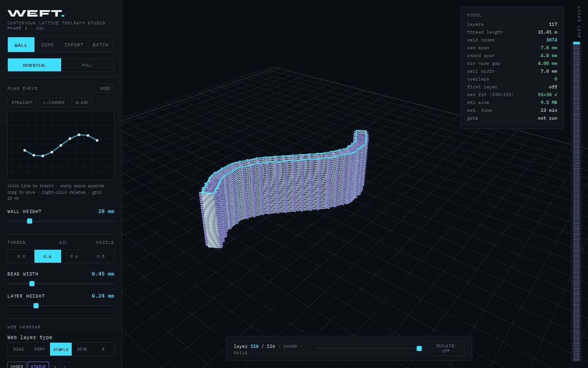Switch to the WALL tab
This screenshot has height=368, width=588.
click(21, 45)
